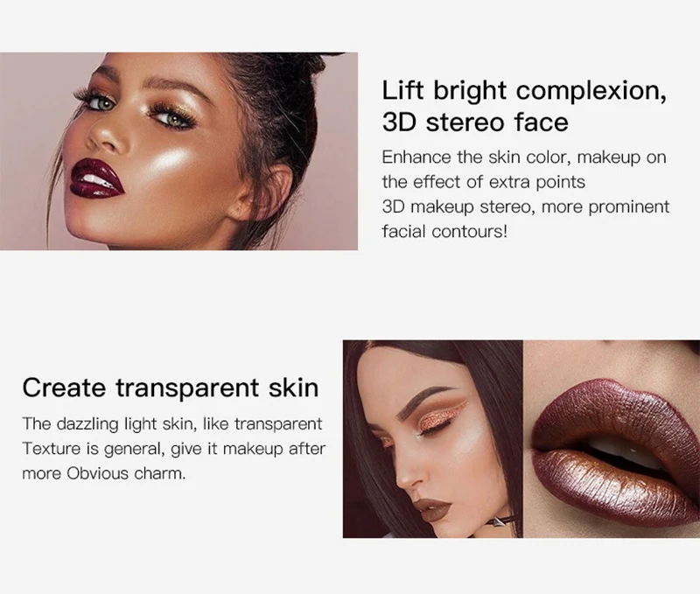The width and height of the screenshot is (700, 594).
Task: Click 'Enhance the skin color, makeup on' line
Action: (524, 157)
